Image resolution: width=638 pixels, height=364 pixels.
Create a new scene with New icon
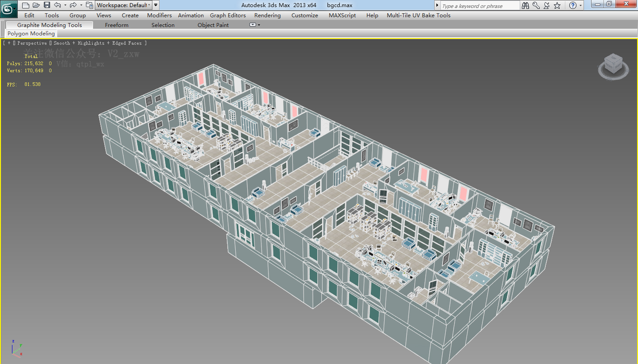pos(26,5)
